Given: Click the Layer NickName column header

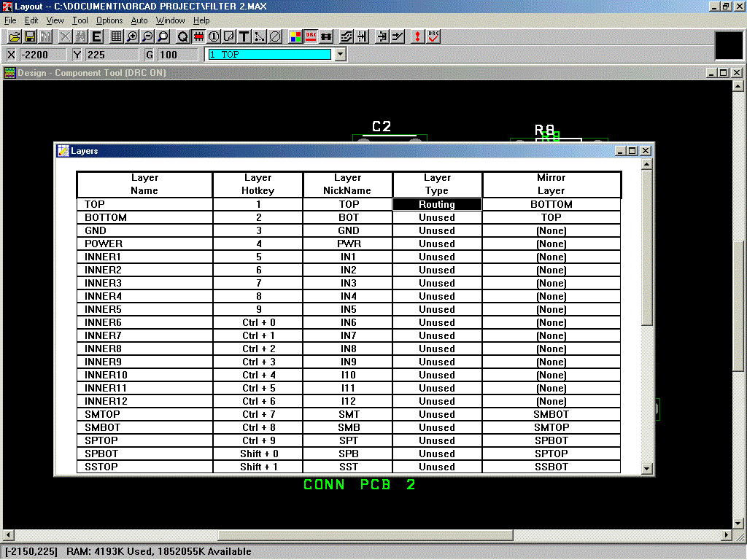Looking at the screenshot, I should coord(347,184).
